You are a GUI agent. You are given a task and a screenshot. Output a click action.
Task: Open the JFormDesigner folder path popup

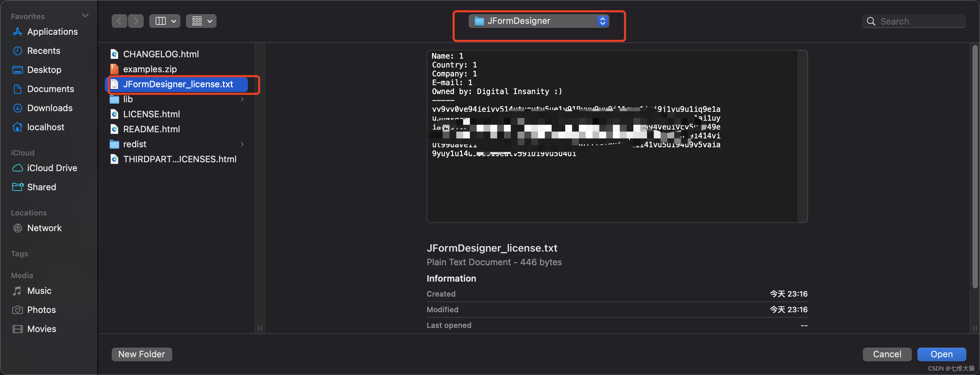point(539,21)
